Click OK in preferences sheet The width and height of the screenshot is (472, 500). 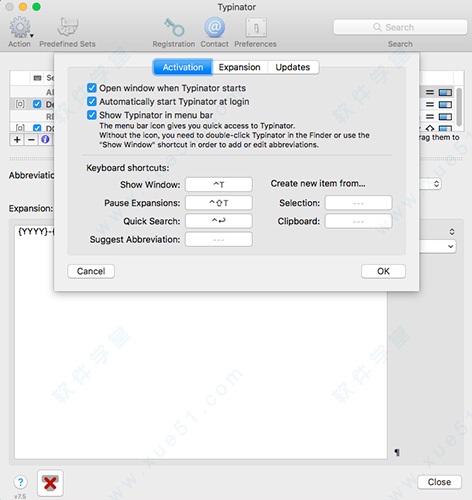tap(383, 271)
